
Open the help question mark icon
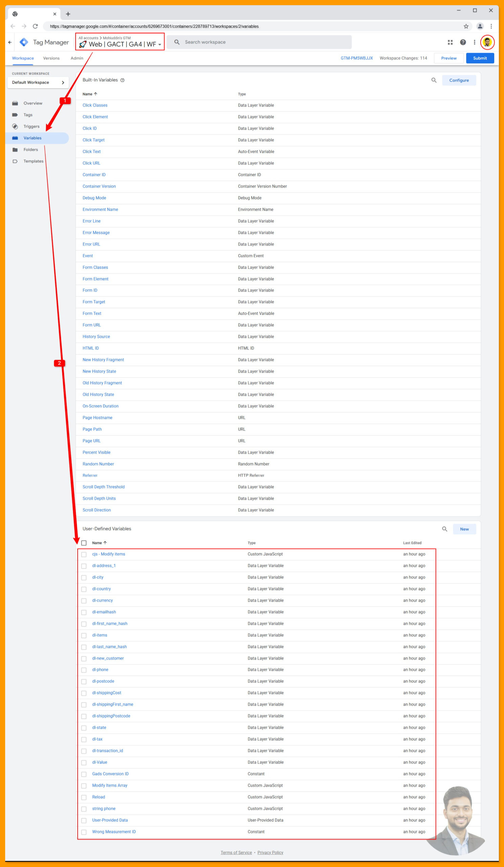click(x=463, y=42)
